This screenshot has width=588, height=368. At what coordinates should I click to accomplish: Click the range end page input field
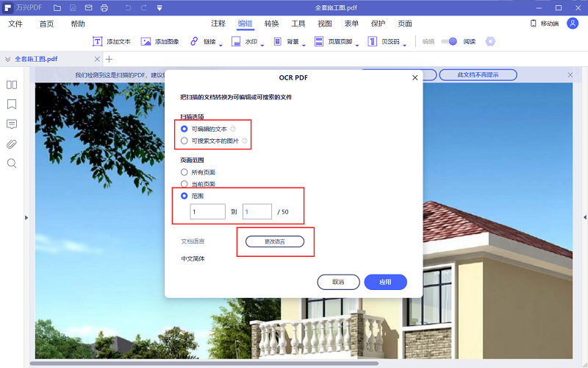point(257,211)
